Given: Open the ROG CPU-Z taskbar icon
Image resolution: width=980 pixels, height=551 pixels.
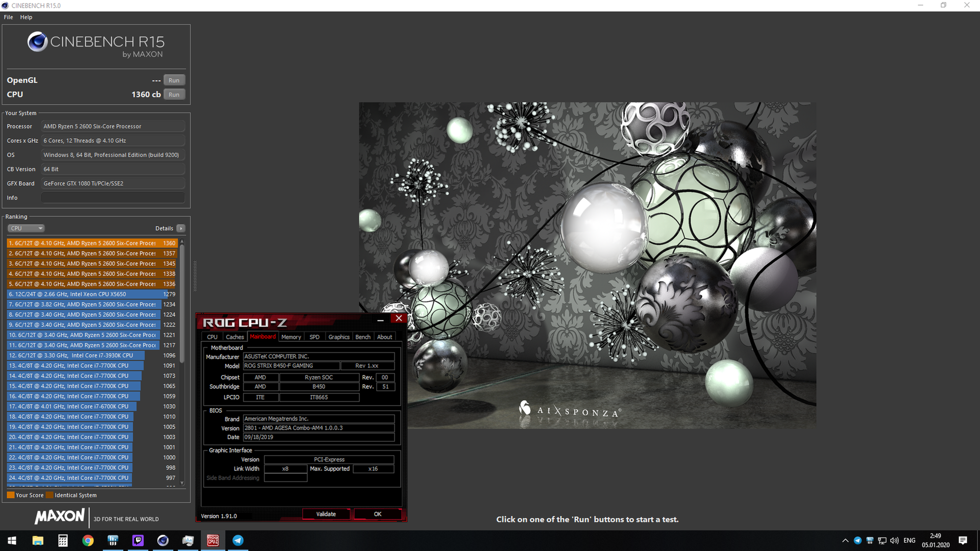Looking at the screenshot, I should (x=213, y=540).
